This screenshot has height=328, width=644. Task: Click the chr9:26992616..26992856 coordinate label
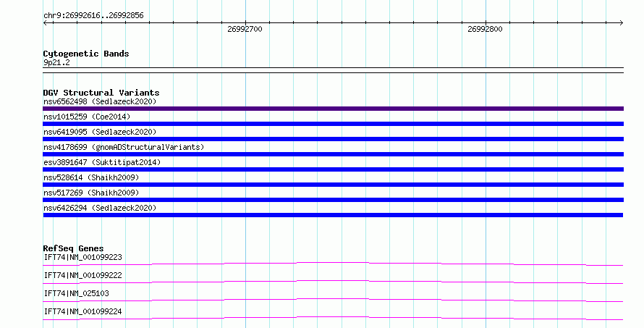click(93, 16)
